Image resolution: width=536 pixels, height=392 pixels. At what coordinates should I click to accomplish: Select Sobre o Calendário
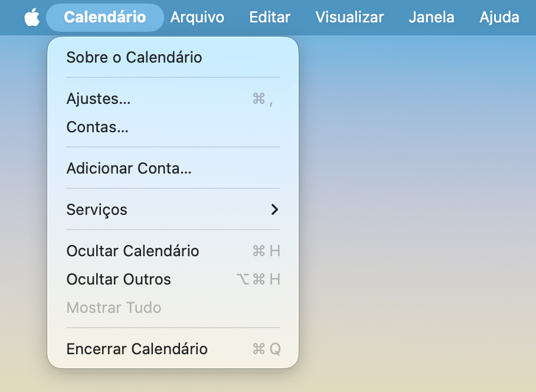point(133,57)
